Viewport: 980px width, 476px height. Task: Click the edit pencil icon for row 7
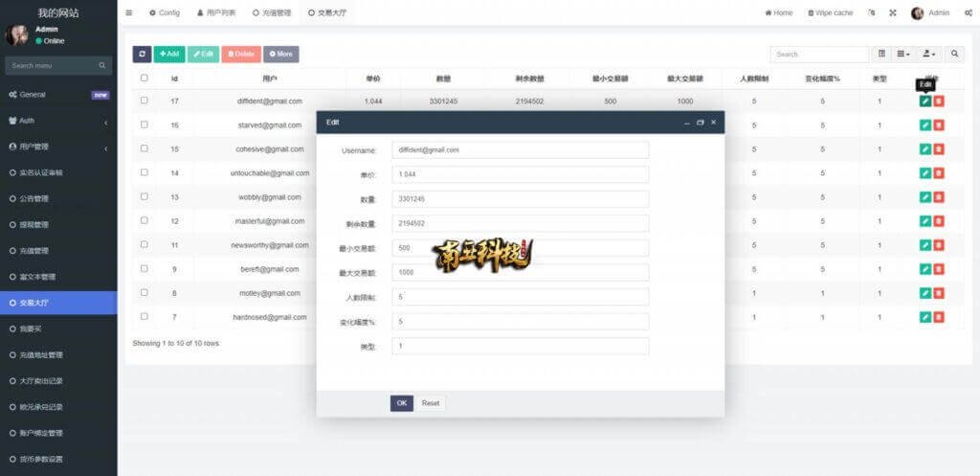click(x=924, y=317)
